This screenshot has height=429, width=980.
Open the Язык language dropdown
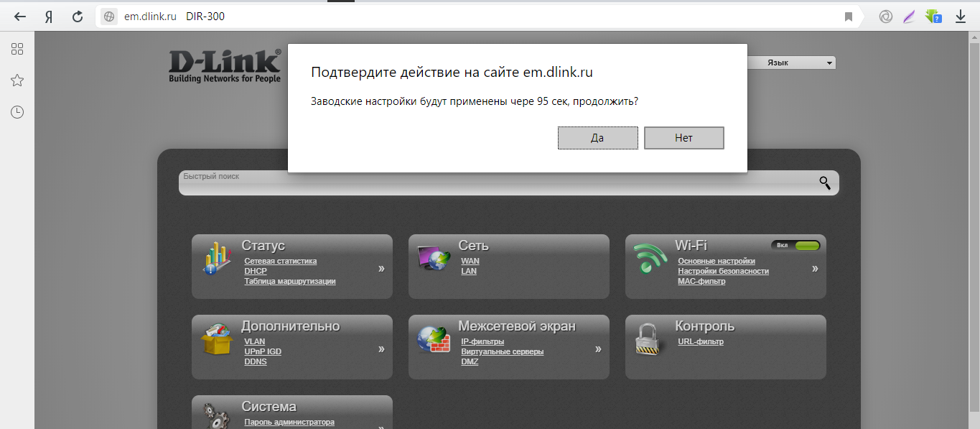pos(791,63)
